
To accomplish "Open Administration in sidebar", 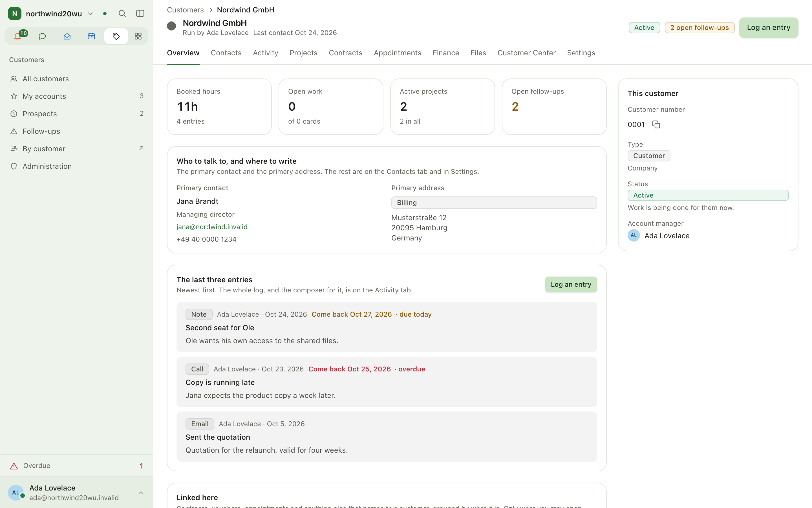I will 76,166.
